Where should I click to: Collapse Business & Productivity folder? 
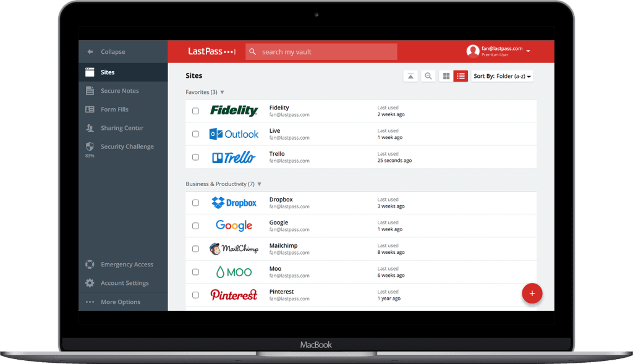tap(259, 184)
